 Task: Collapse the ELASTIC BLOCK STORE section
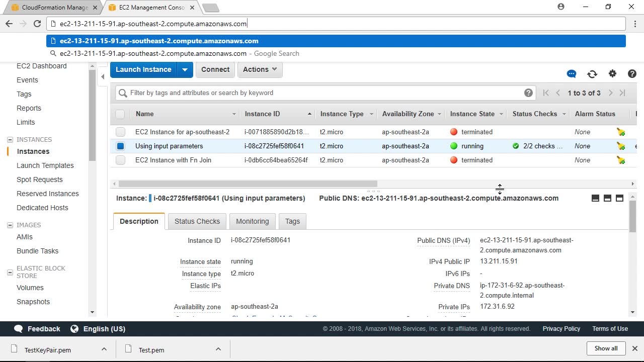click(x=10, y=273)
